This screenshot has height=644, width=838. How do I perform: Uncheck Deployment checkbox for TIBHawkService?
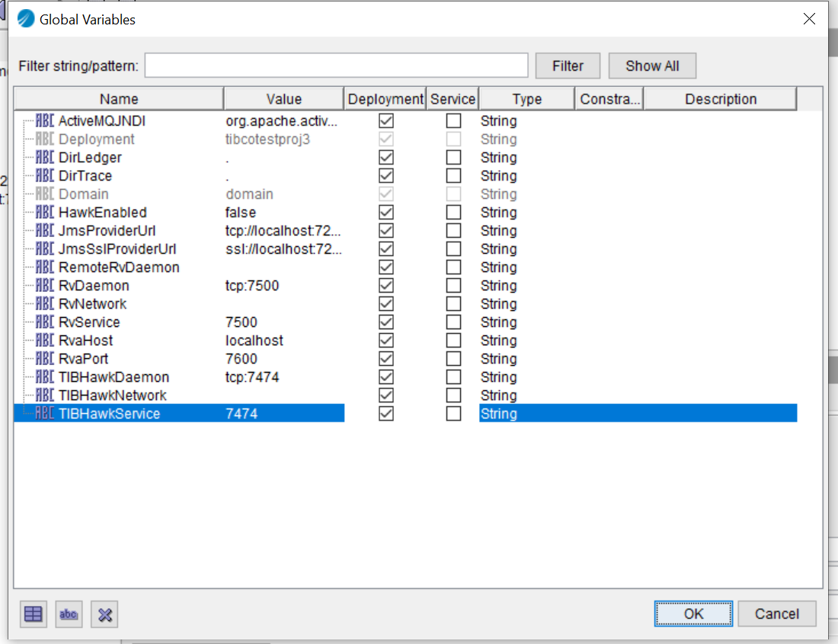(386, 414)
